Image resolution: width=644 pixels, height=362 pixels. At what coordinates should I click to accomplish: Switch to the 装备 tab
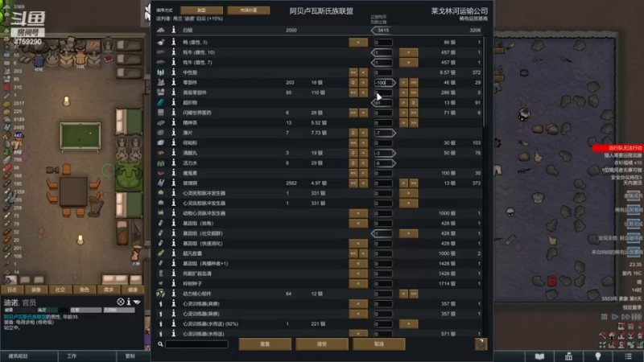pyautogui.click(x=36, y=290)
